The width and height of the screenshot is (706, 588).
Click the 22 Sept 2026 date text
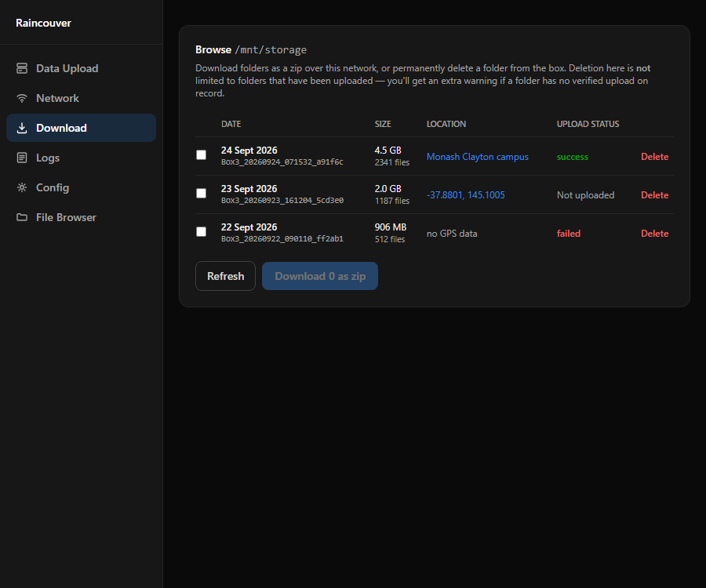tap(249, 227)
